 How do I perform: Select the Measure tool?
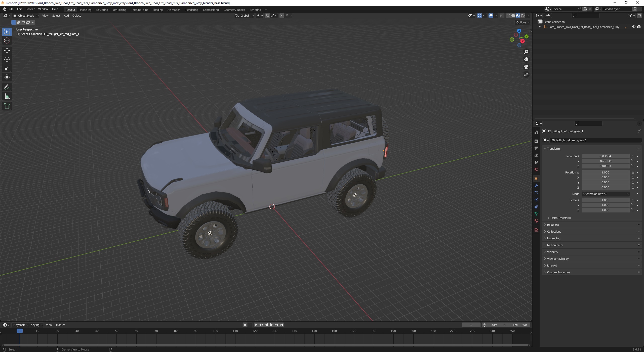click(7, 96)
